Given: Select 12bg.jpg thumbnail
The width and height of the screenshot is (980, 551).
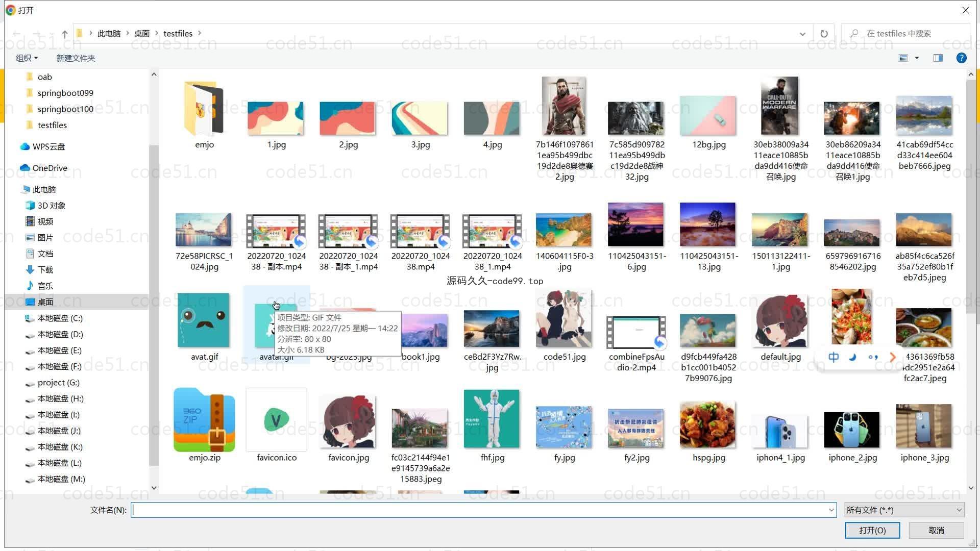Looking at the screenshot, I should 708,116.
